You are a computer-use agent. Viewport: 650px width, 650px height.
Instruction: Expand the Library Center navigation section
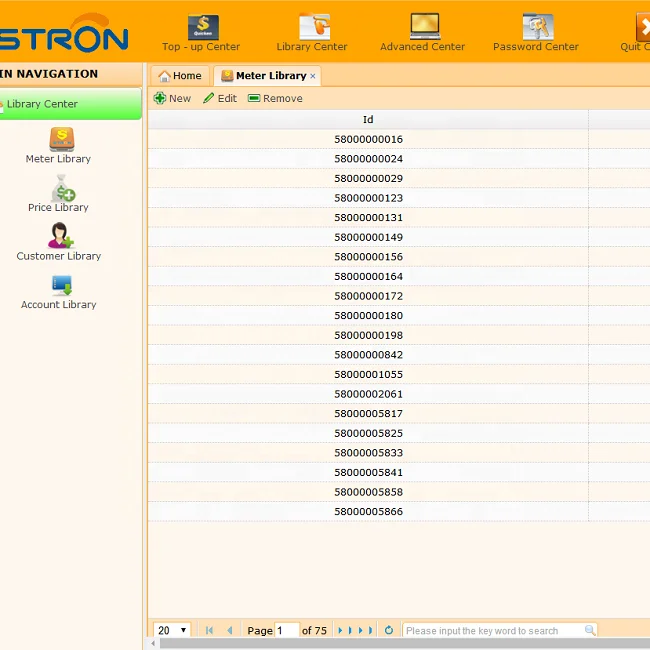[x=70, y=104]
